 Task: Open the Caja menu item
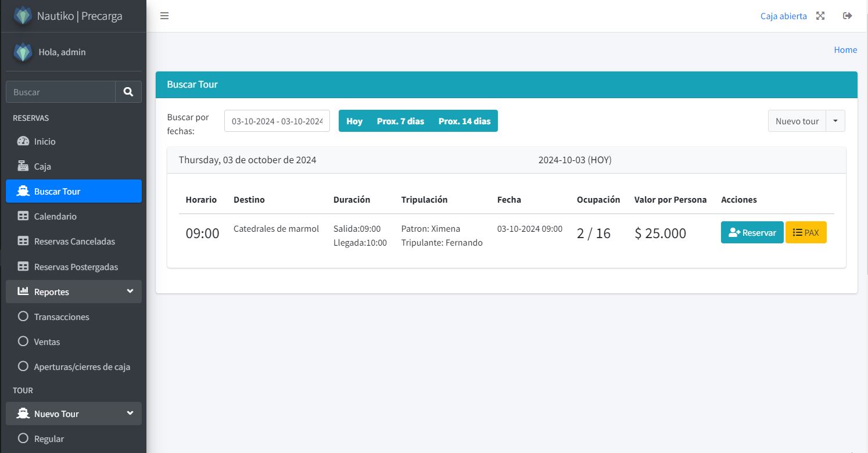pos(42,167)
